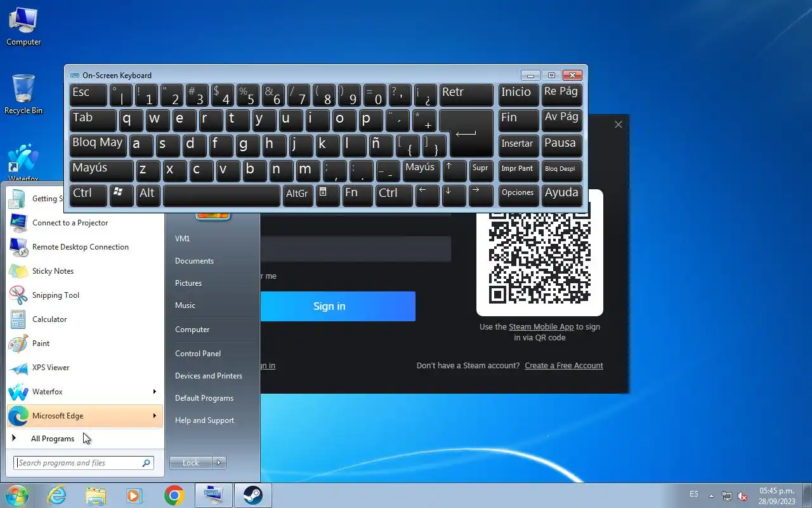This screenshot has height=508, width=812.
Task: Click the network tray icon
Action: click(x=727, y=496)
